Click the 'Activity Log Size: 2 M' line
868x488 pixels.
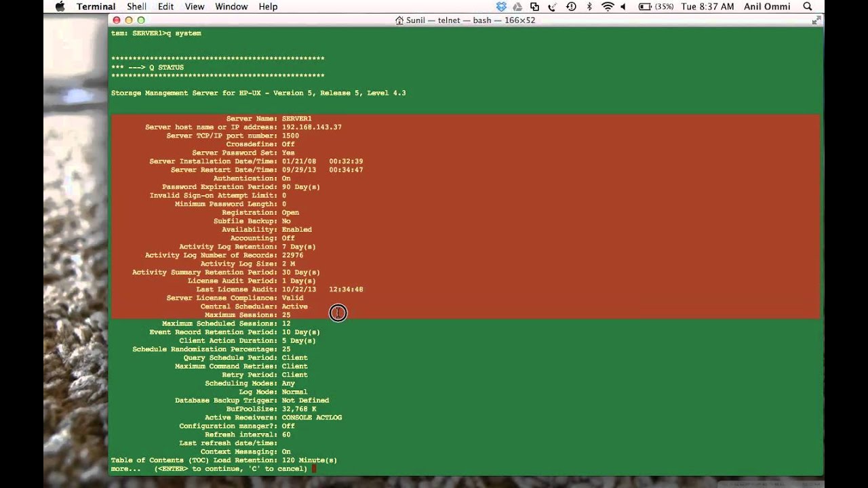coord(248,264)
